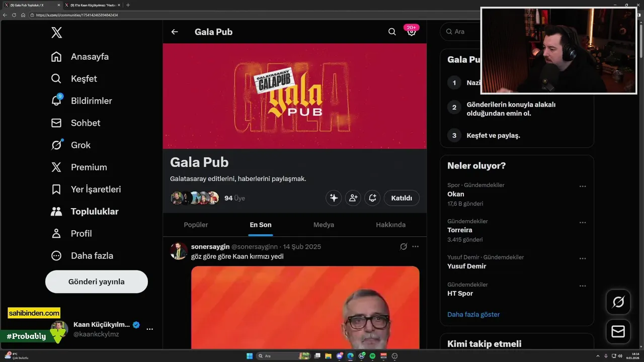Invite members with the add-person icon
Image resolution: width=644 pixels, height=362 pixels.
click(353, 198)
